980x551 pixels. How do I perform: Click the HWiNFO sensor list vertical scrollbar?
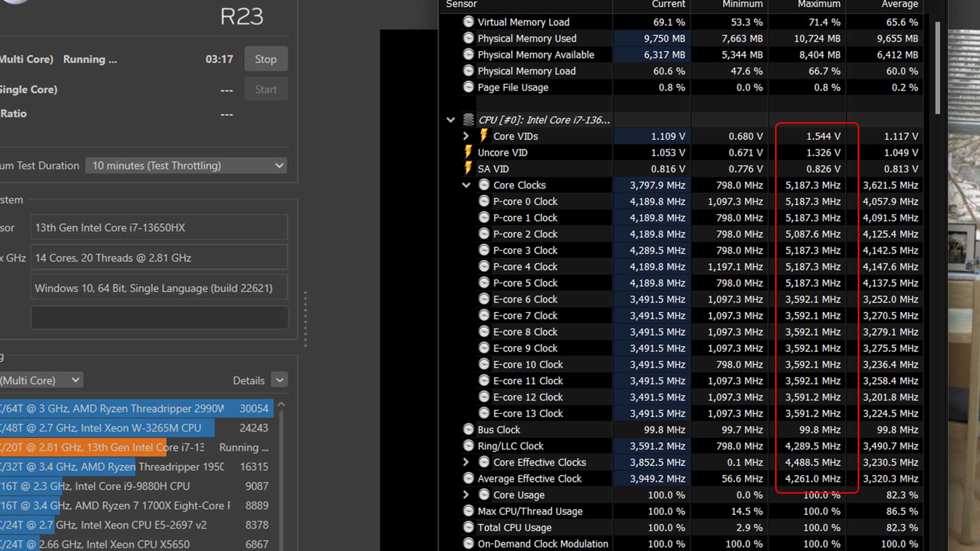tap(938, 68)
